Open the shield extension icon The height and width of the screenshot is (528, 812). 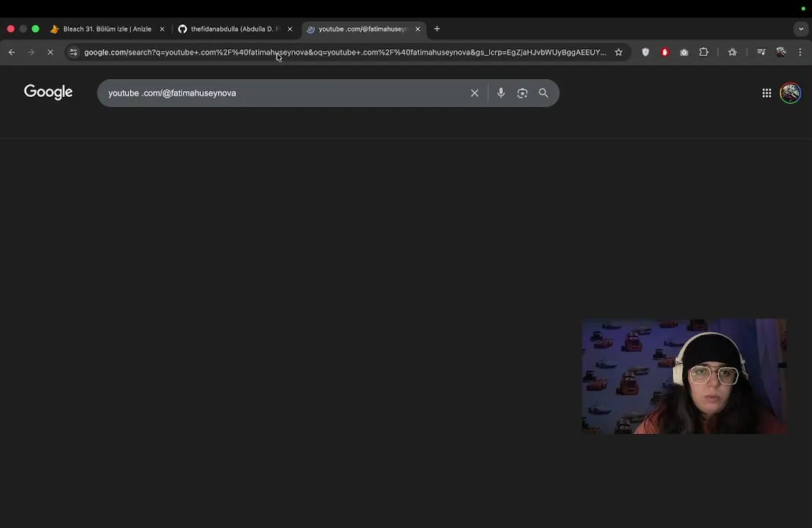point(645,52)
